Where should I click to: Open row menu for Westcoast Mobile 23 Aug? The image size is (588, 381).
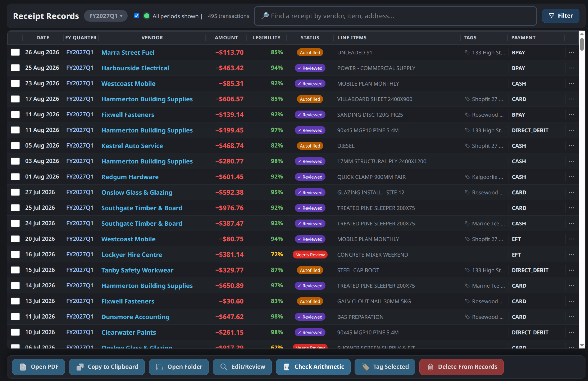click(x=571, y=83)
